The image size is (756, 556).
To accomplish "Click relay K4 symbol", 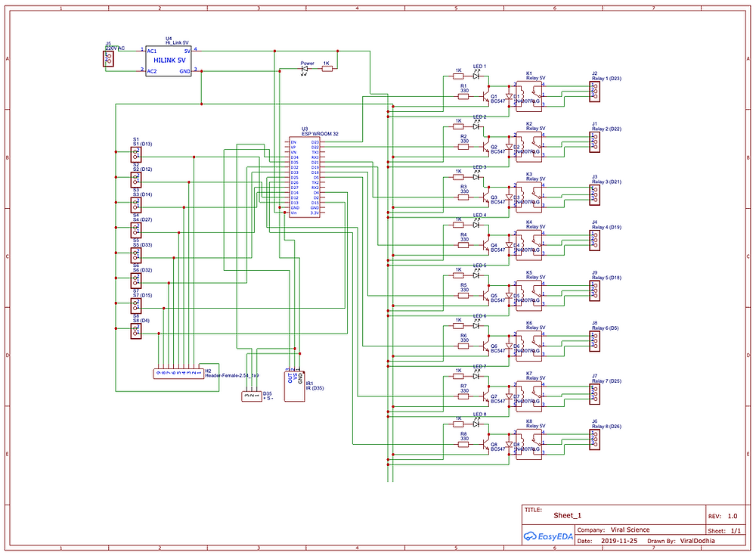I will coord(529,245).
